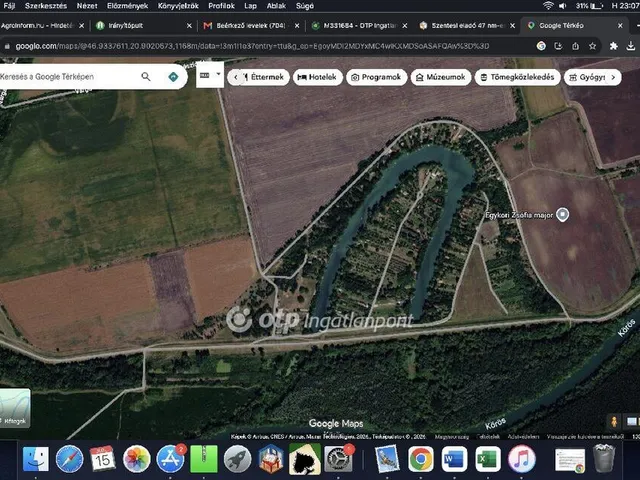Click the Egykori Zsófia major place marker
The image size is (640, 480).
pyautogui.click(x=562, y=214)
